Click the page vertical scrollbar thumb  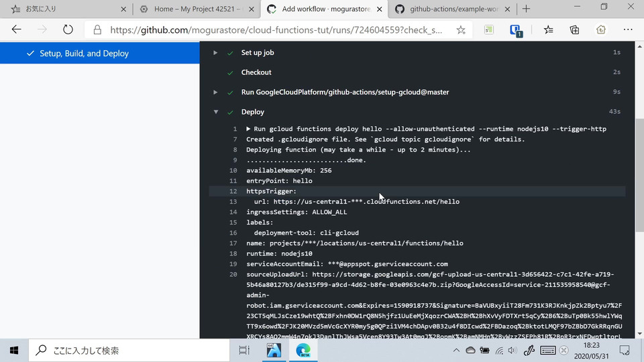point(639,176)
